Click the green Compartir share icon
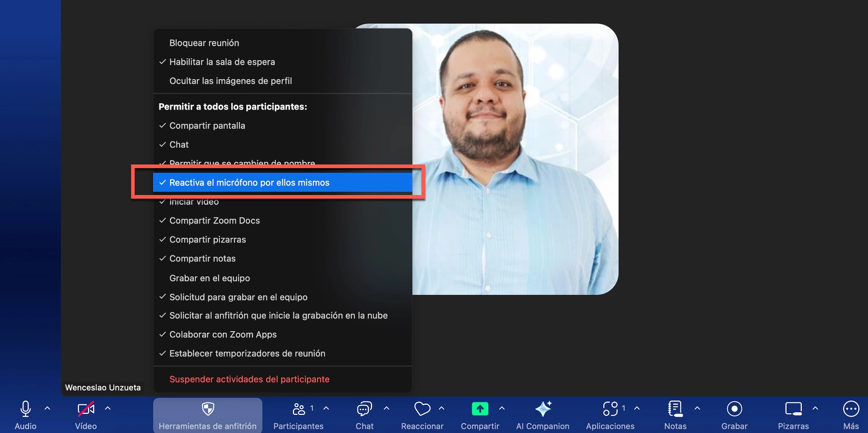The width and height of the screenshot is (868, 433). pos(480,409)
